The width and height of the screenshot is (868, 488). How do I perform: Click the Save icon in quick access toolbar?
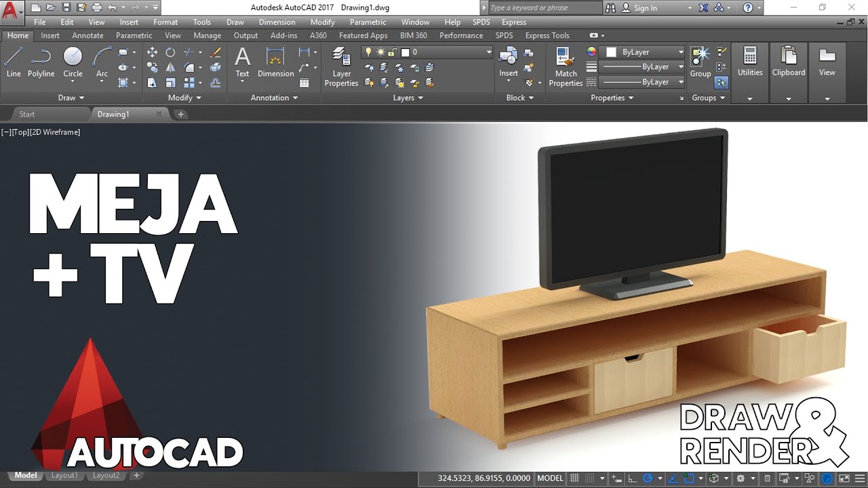click(66, 7)
